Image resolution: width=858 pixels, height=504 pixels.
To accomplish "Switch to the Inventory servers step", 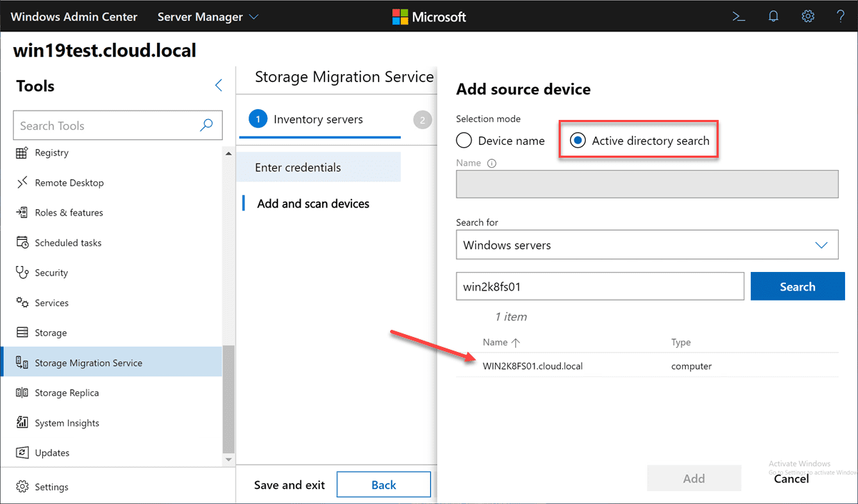I will point(319,119).
